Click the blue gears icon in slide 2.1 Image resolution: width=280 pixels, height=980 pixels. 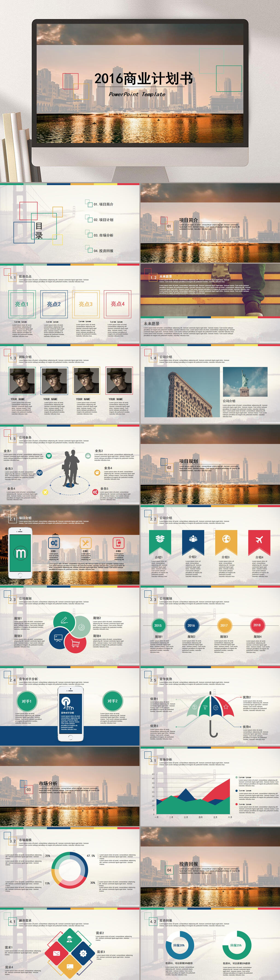pos(54,543)
